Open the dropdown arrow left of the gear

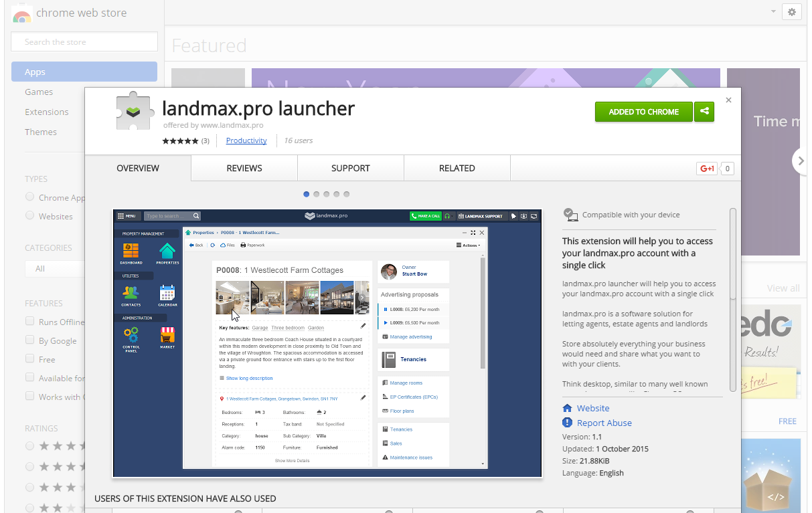(x=773, y=11)
